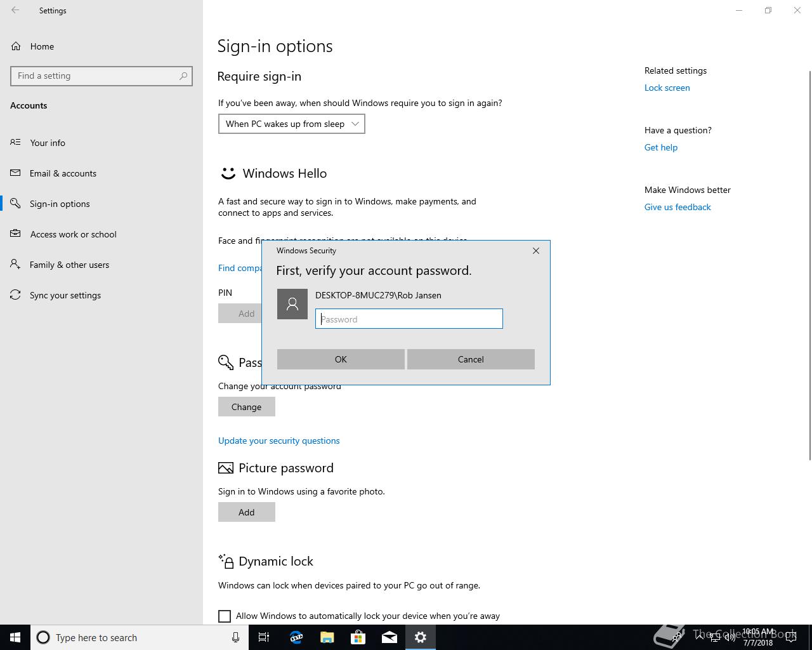Open Update your security questions link
812x650 pixels.
click(x=279, y=441)
